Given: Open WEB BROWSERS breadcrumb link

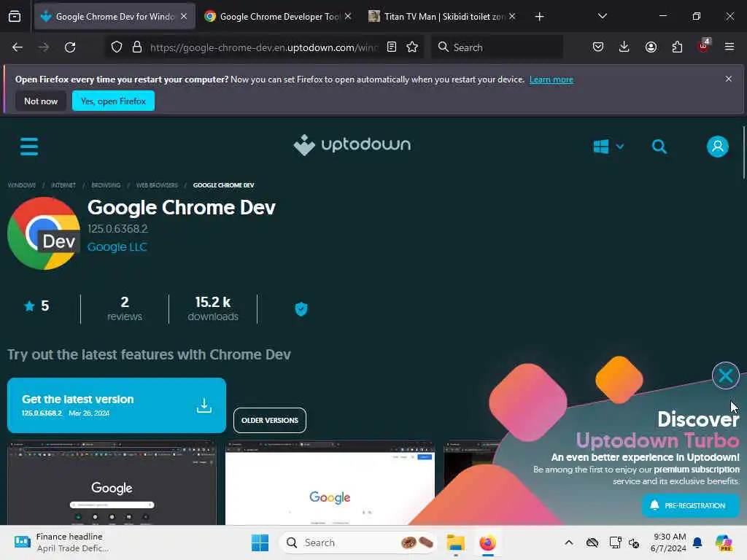Looking at the screenshot, I should [157, 185].
